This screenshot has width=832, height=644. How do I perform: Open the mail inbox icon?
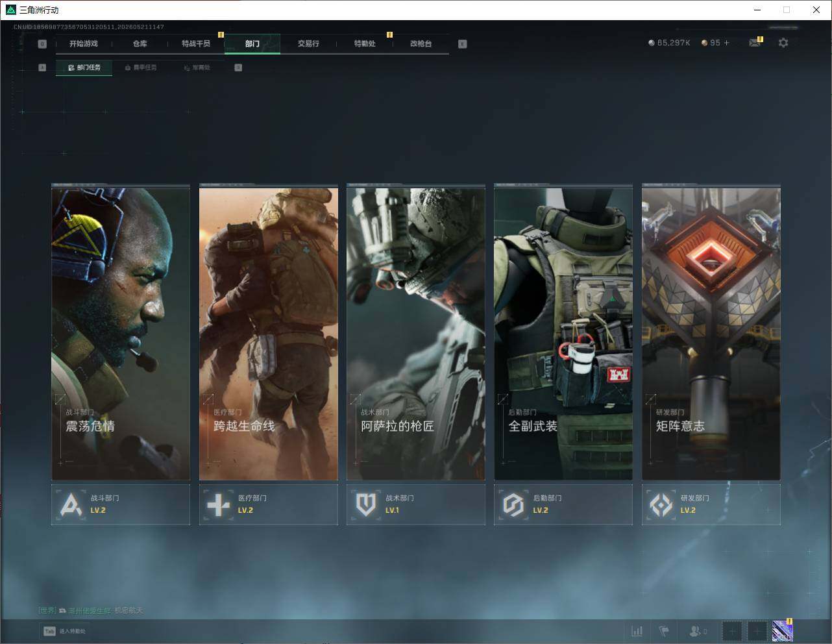754,43
